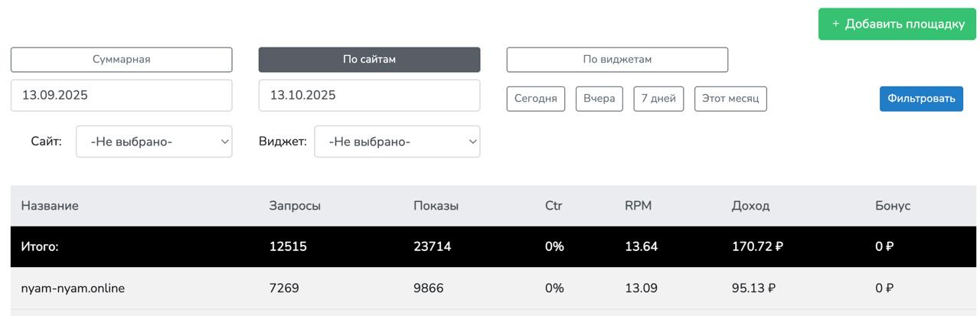The width and height of the screenshot is (980, 316).
Task: Open the nyam-nyam.online site row
Action: (x=73, y=288)
